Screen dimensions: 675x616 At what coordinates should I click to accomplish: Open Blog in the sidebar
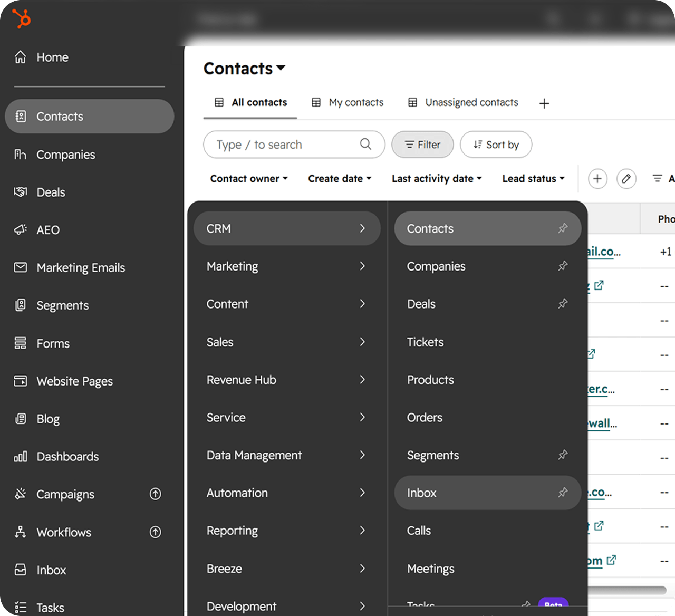tap(36, 419)
